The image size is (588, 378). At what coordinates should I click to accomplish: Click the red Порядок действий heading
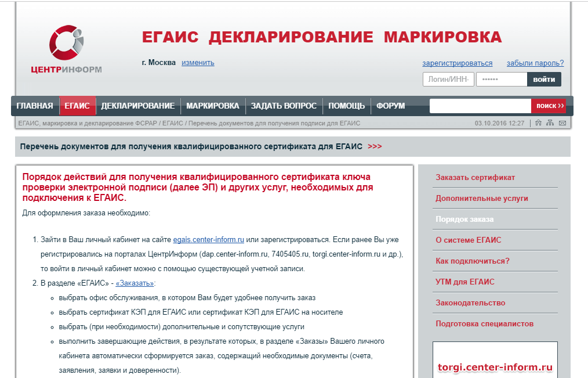tap(198, 188)
